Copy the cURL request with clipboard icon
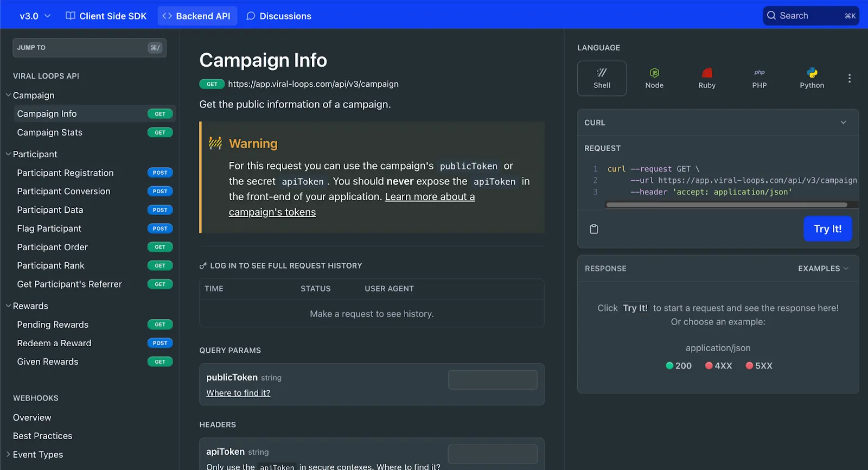The height and width of the screenshot is (470, 868). coord(594,229)
